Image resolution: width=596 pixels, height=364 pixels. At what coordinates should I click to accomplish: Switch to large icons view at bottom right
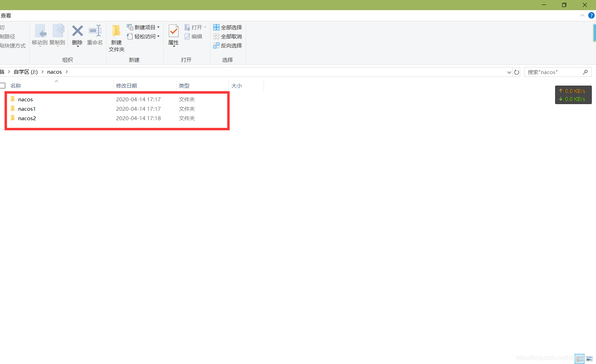click(589, 359)
